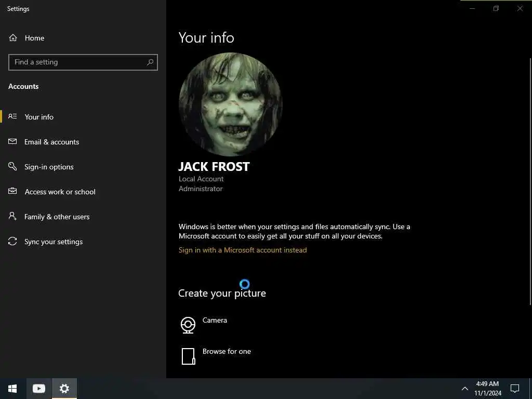Screen dimensions: 532x399
Task: Click the round profile picture
Action: [x=230, y=104]
